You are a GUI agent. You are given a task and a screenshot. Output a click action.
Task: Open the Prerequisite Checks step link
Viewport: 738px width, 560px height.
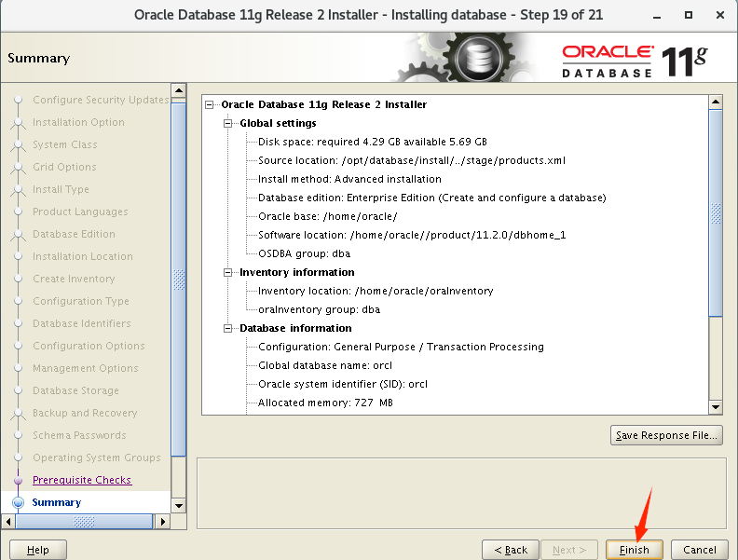tap(82, 480)
